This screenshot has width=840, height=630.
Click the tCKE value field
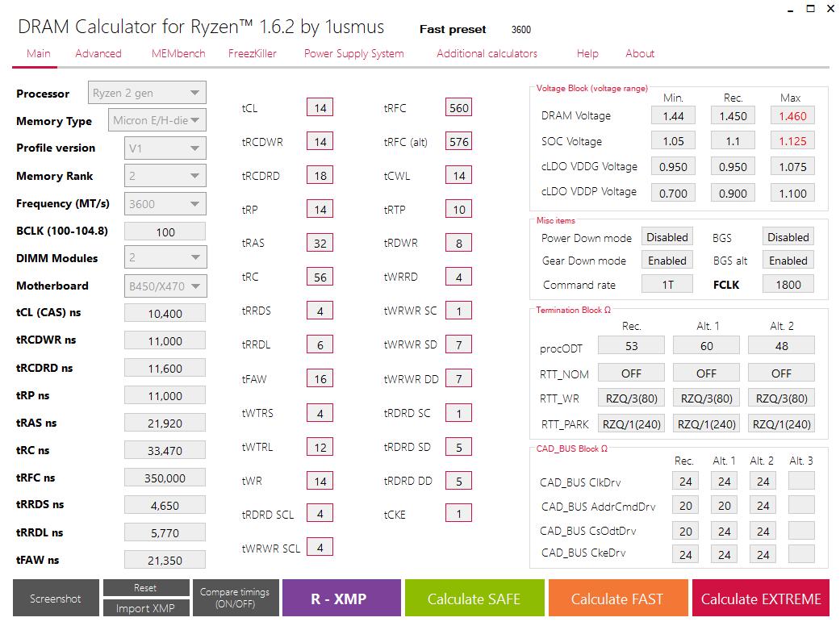458,514
